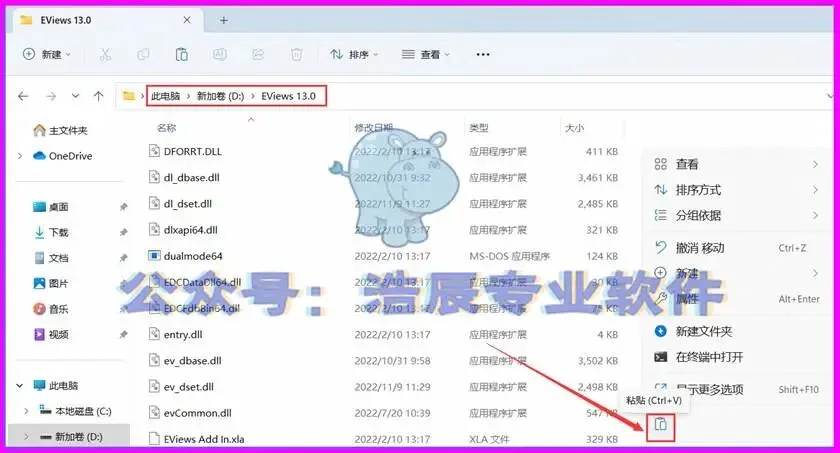Viewport: 840px width, 453px height.
Task: Choose 在终端中打开 in context menu
Action: (x=737, y=357)
